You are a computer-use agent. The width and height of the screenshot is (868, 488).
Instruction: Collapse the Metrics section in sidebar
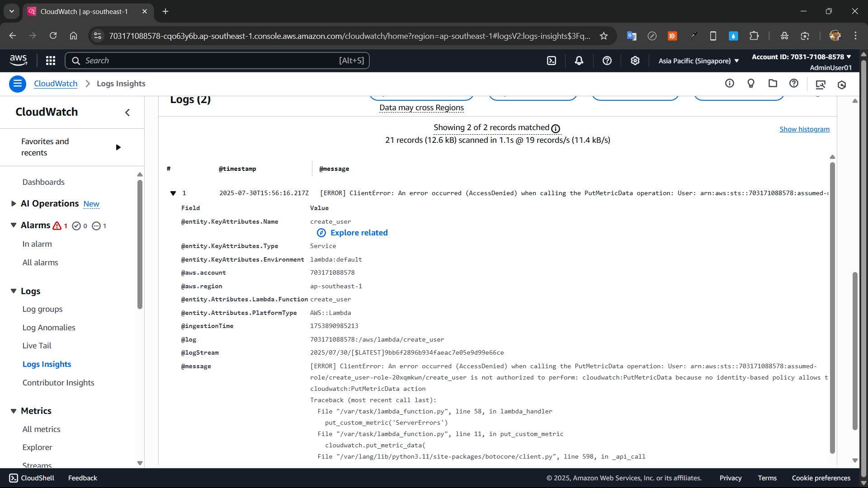pyautogui.click(x=14, y=411)
